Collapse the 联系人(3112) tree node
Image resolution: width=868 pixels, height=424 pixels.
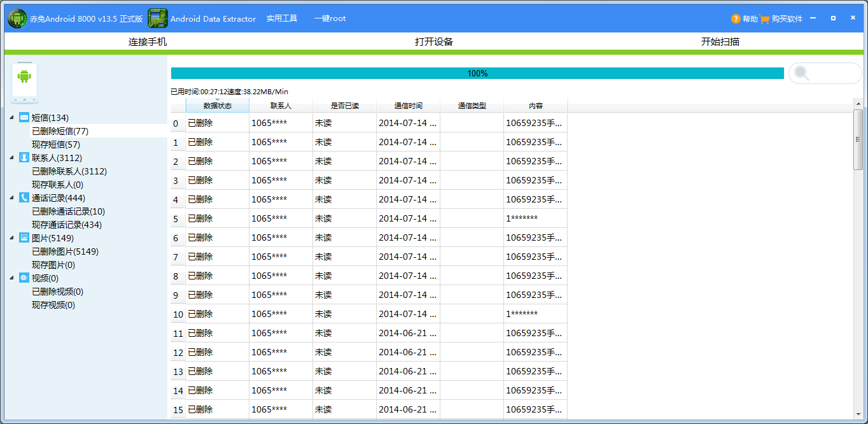tap(11, 158)
